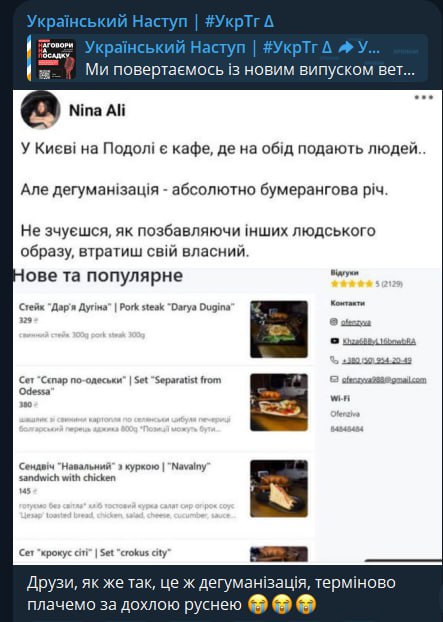
Task: Open the YouTube channel link
Action: click(x=379, y=341)
